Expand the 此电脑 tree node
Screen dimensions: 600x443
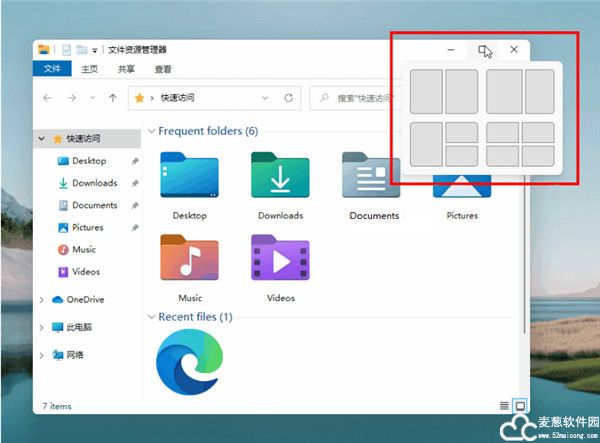(41, 327)
